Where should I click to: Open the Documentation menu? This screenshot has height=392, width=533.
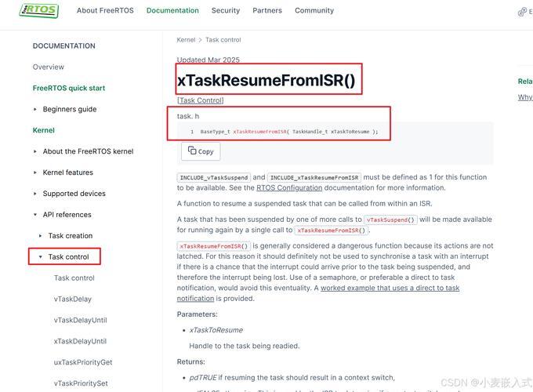172,10
